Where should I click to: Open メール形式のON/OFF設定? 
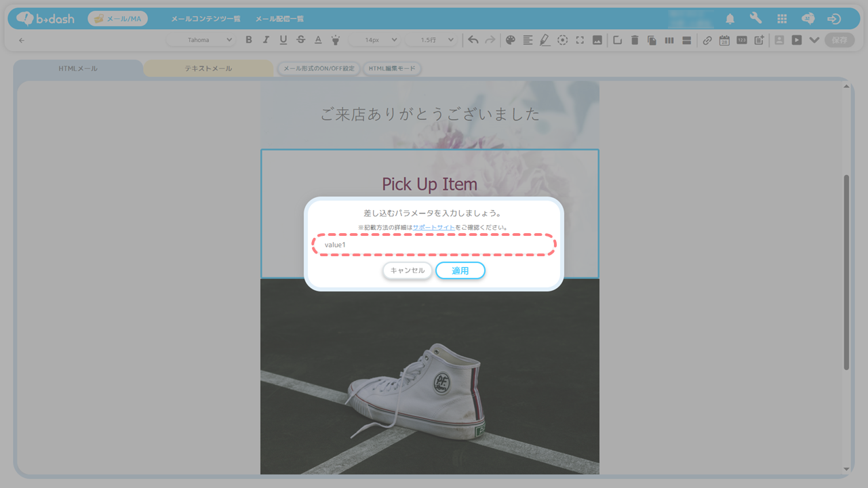click(x=319, y=68)
